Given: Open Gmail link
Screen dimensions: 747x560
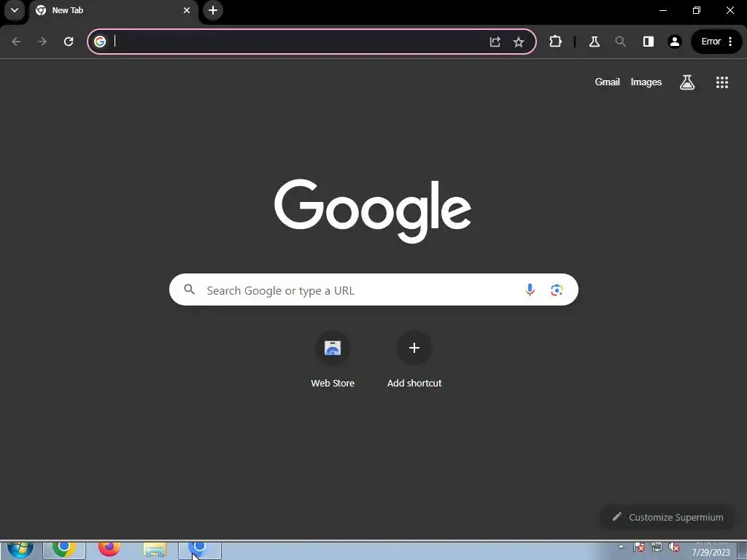Looking at the screenshot, I should pos(607,82).
